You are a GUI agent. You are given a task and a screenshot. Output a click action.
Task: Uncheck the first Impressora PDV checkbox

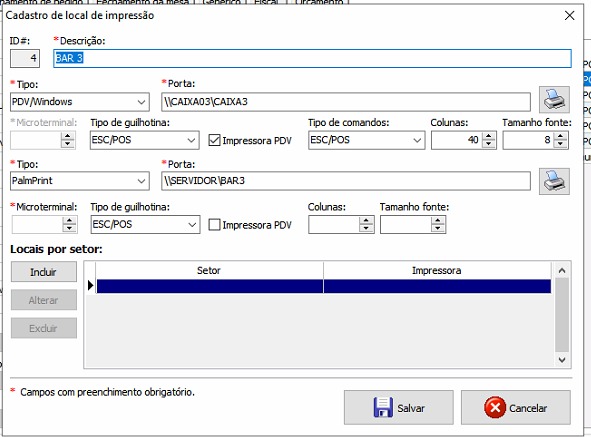[214, 140]
